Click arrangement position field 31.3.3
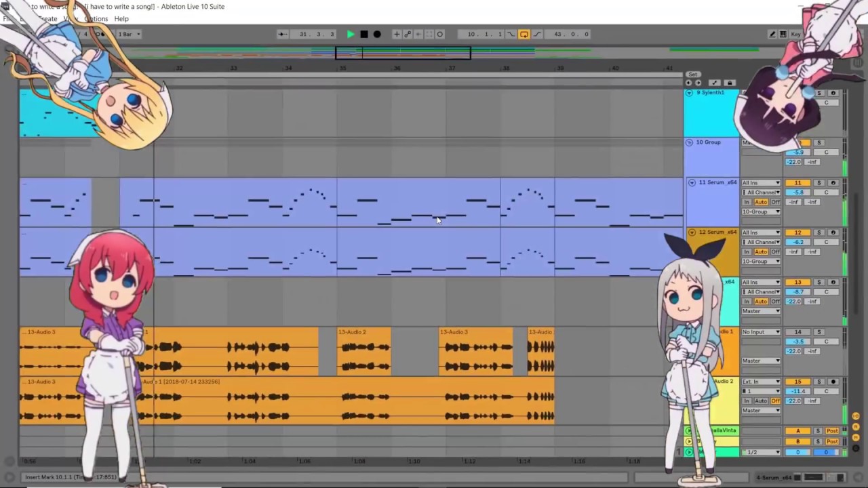Screen dimensions: 868x488 point(313,34)
